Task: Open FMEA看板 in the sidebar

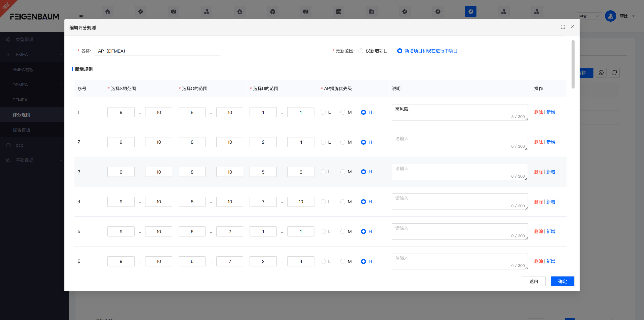Action: (23, 70)
